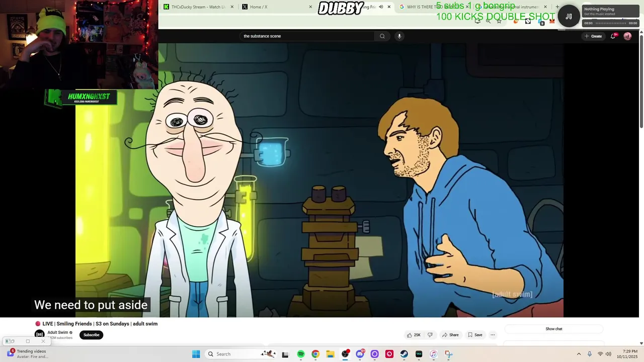
Task: Close the Home / X tab
Action: (x=310, y=7)
